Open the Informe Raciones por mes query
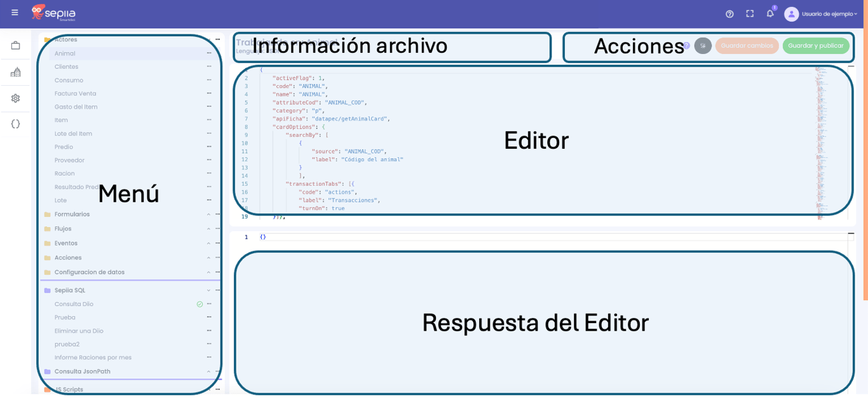868x402 pixels. click(x=93, y=357)
